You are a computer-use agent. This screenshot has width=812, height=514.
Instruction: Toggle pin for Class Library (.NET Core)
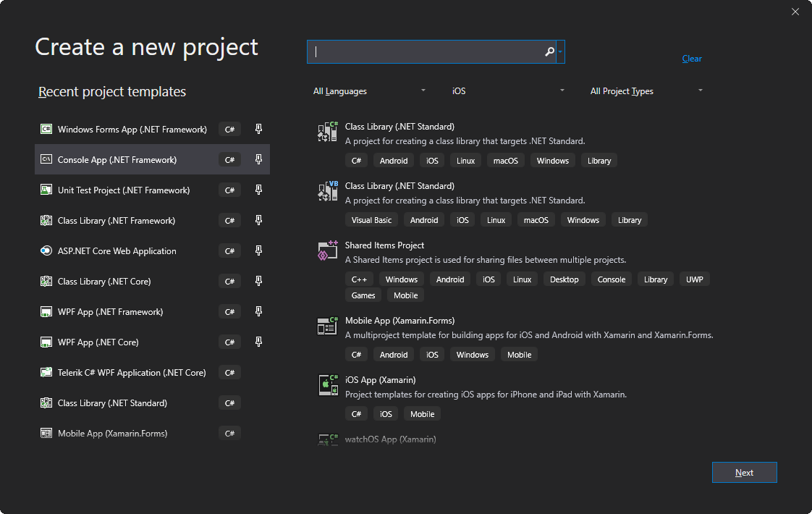tap(258, 282)
